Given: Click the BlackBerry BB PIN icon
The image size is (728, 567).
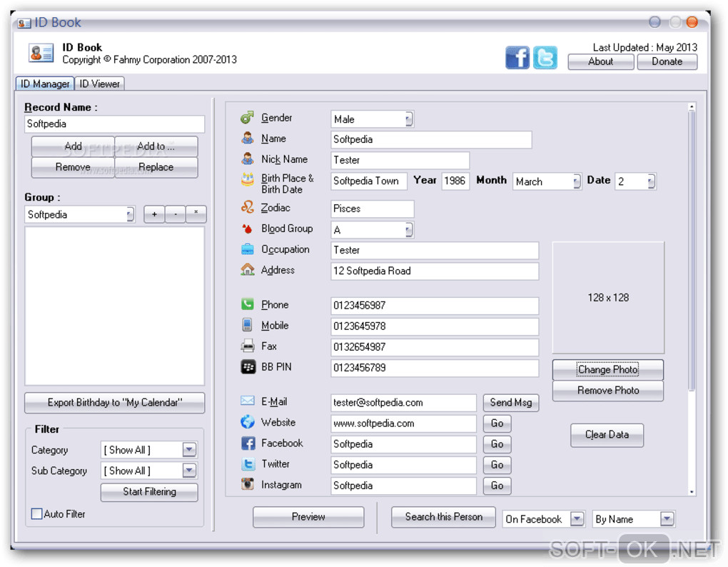Looking at the screenshot, I should coord(248,367).
